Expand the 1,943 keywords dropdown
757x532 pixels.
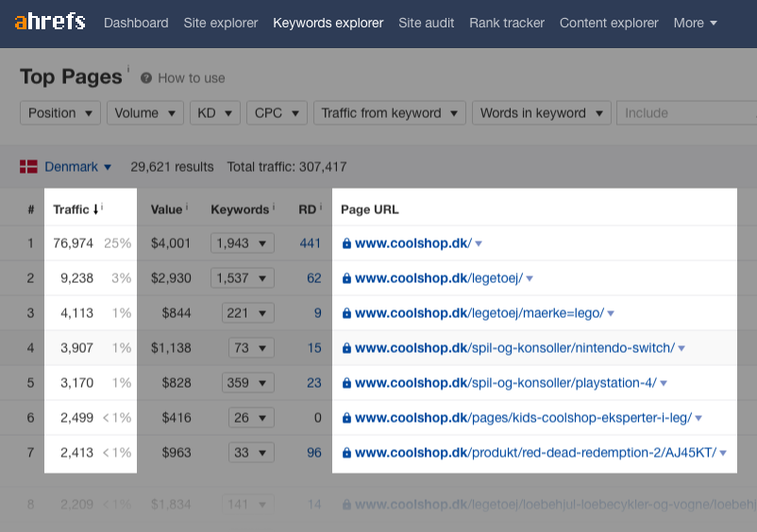click(243, 243)
